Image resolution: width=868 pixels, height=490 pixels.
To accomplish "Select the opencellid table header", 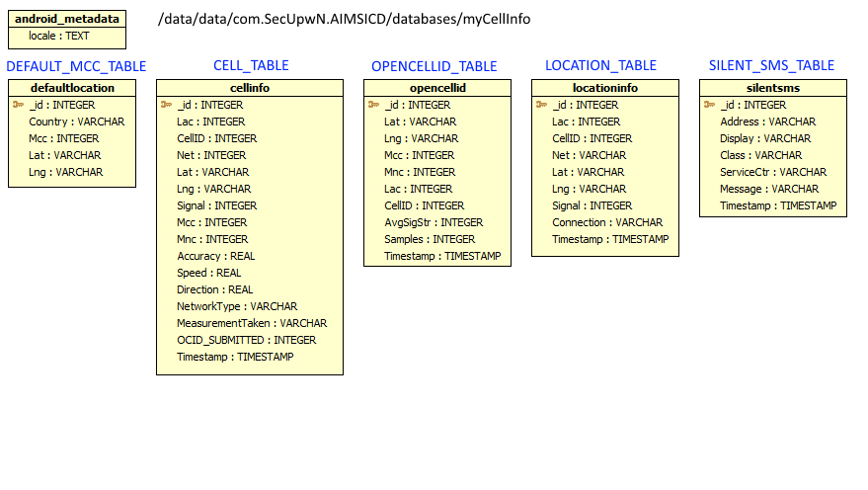I will [x=437, y=88].
